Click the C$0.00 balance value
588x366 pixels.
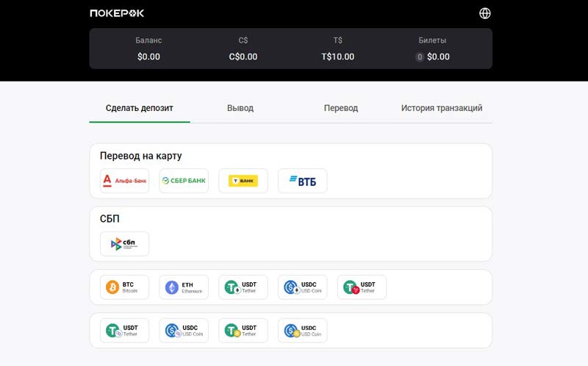243,57
